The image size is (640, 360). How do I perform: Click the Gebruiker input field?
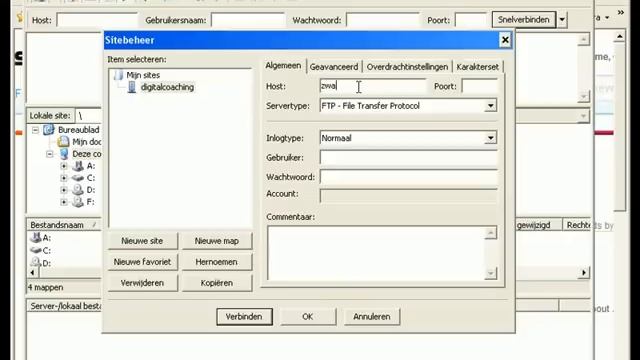point(409,158)
